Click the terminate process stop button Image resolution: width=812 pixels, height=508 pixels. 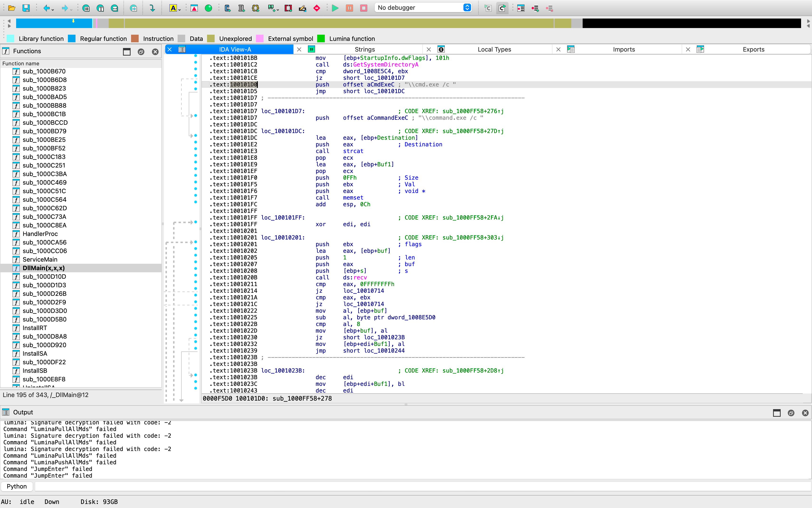(364, 8)
